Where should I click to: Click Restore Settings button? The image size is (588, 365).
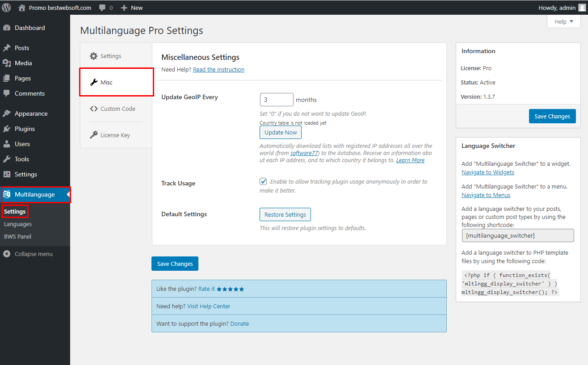(285, 214)
